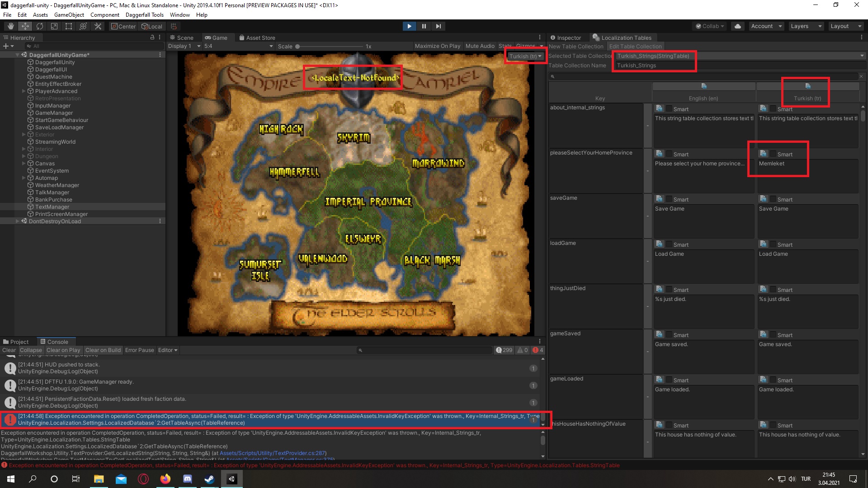Open Discord from the taskbar
The height and width of the screenshot is (488, 868).
187,479
